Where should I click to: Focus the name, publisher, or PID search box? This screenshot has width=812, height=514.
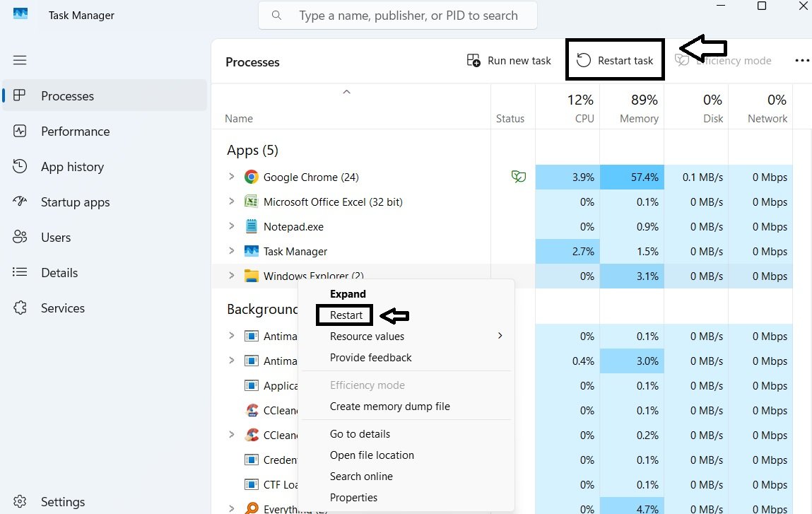click(398, 16)
